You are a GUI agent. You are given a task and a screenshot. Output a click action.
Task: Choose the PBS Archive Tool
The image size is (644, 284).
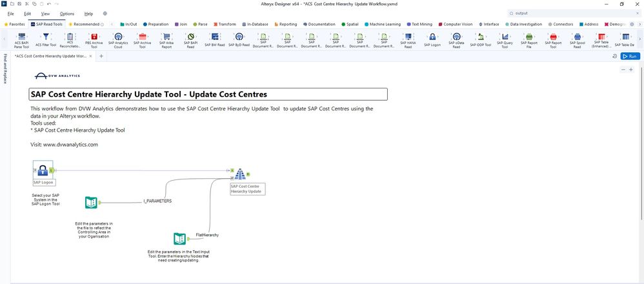(x=94, y=40)
